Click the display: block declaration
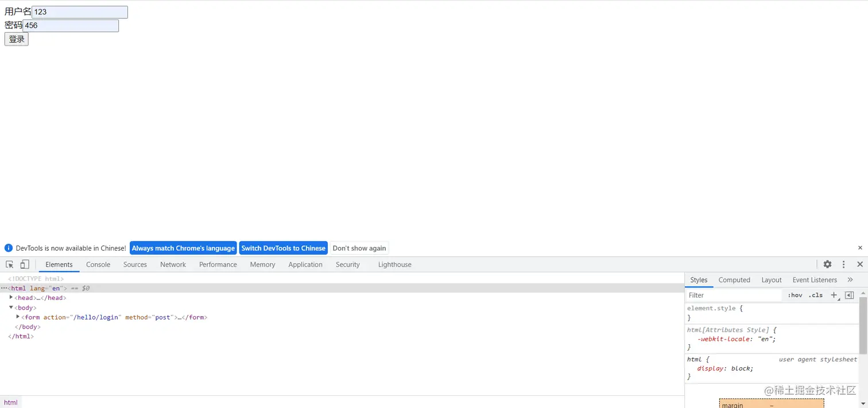This screenshot has width=868, height=408. (725, 368)
